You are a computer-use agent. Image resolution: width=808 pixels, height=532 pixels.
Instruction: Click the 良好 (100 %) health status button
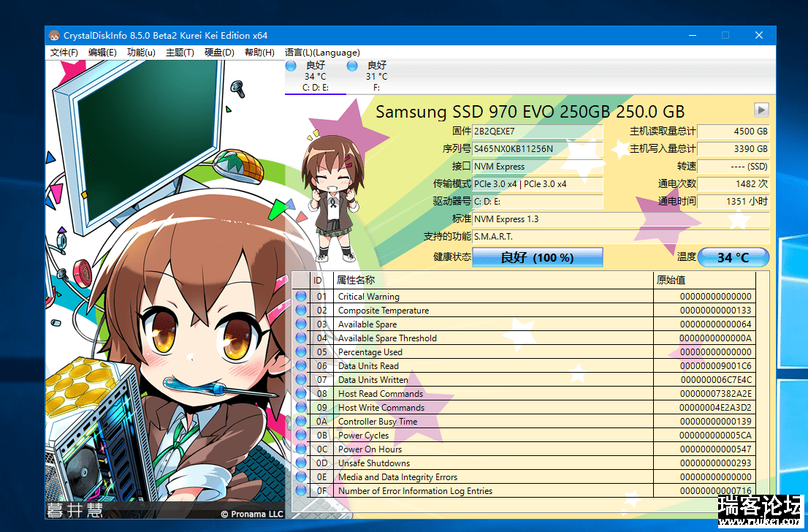pos(538,257)
